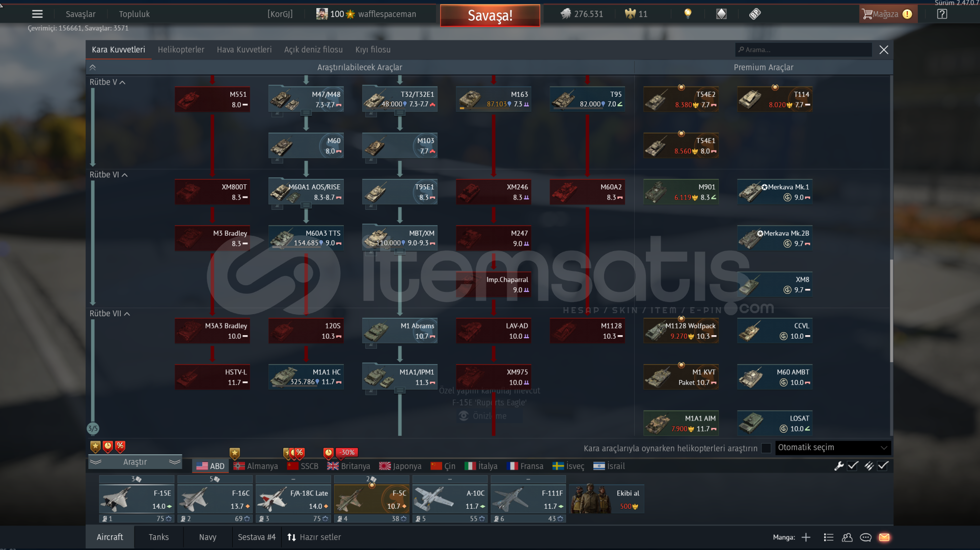This screenshot has height=550, width=980.
Task: Switch to Kıyı filosu tab
Action: coord(373,49)
